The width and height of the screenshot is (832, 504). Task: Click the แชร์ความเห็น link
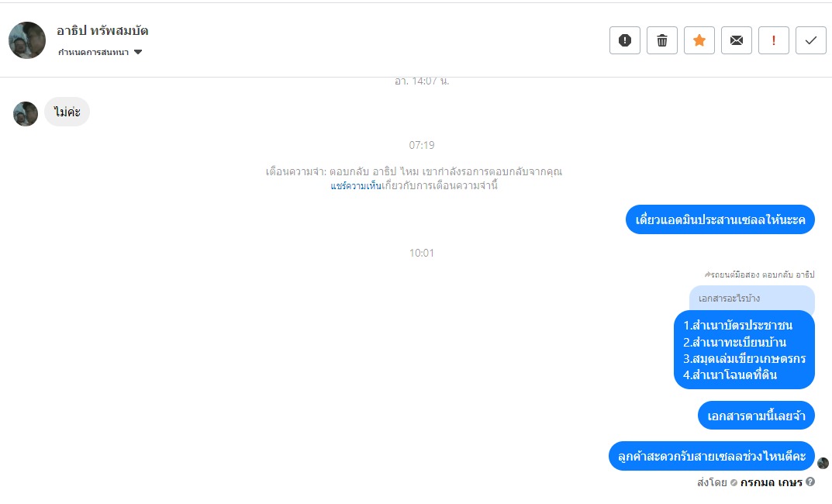[x=355, y=185]
